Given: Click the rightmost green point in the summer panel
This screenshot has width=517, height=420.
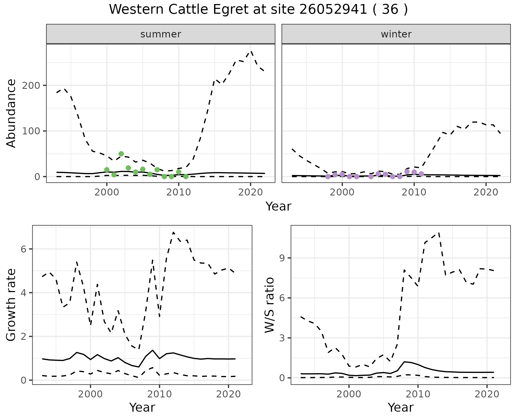Looking at the screenshot, I should pyautogui.click(x=186, y=177).
